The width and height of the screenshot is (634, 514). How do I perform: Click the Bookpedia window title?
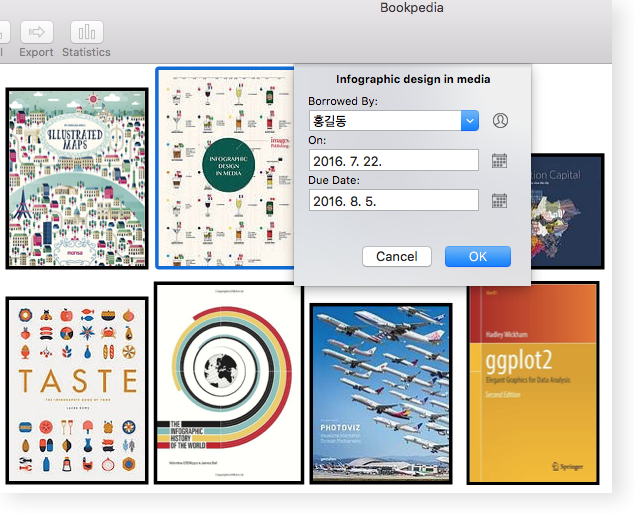click(412, 8)
